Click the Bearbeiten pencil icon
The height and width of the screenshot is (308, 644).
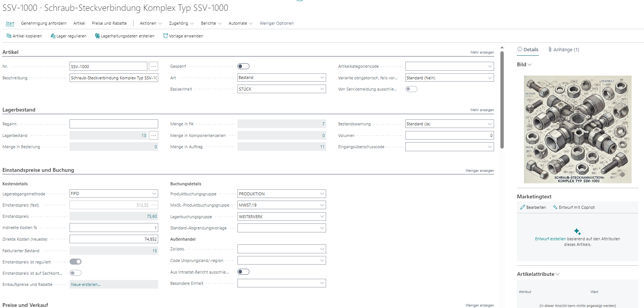[522, 207]
